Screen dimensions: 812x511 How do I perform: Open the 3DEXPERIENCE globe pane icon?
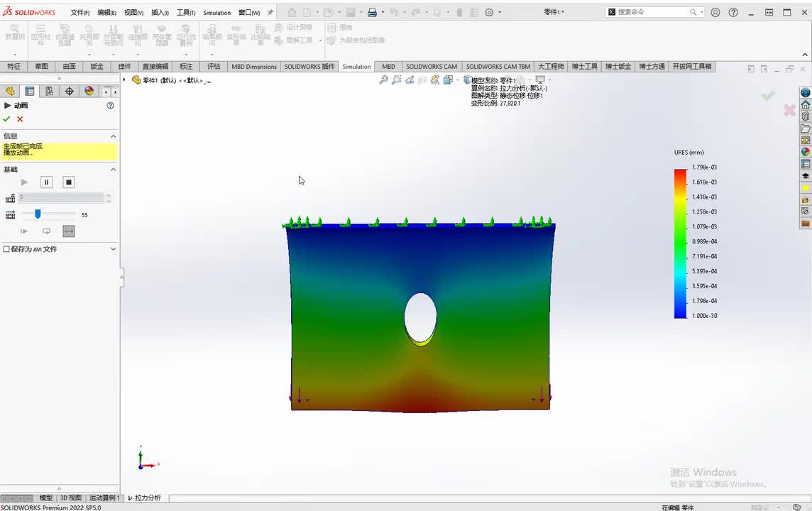806,93
